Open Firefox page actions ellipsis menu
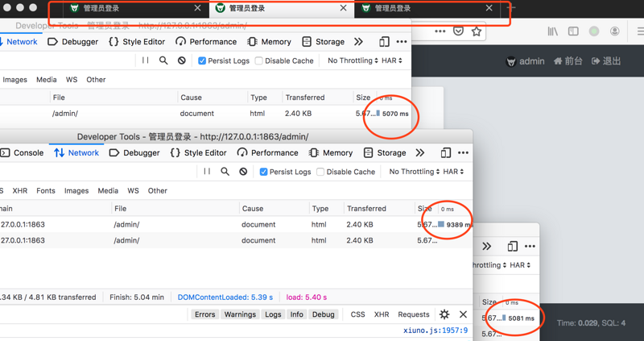644x341 pixels. click(x=440, y=31)
